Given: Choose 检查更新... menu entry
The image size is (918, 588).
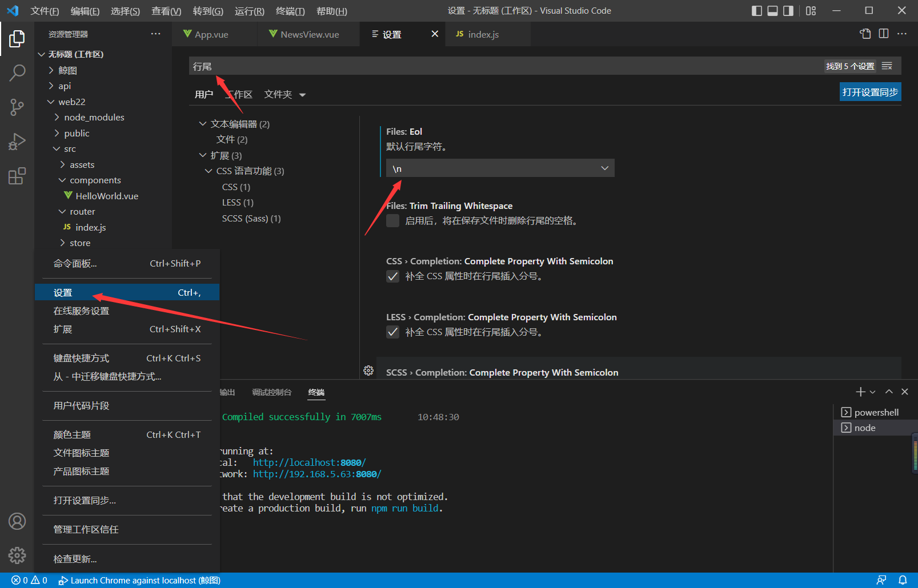Looking at the screenshot, I should (127, 559).
